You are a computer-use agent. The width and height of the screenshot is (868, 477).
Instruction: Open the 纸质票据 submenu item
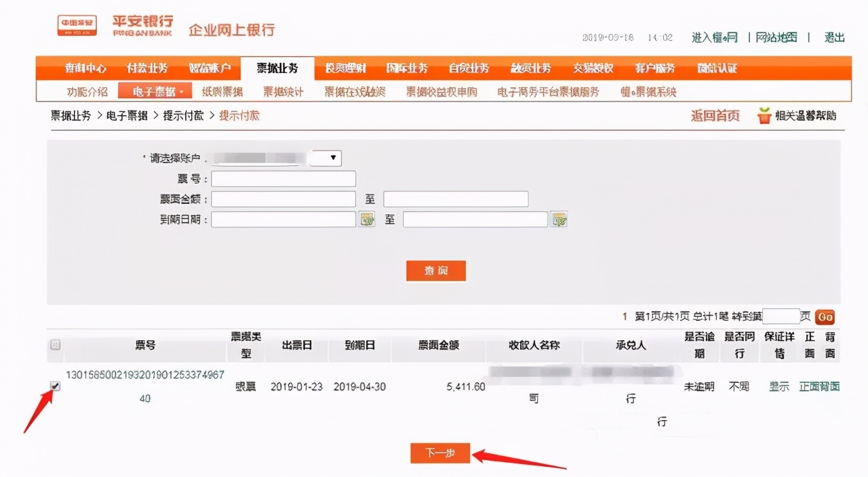pos(222,91)
